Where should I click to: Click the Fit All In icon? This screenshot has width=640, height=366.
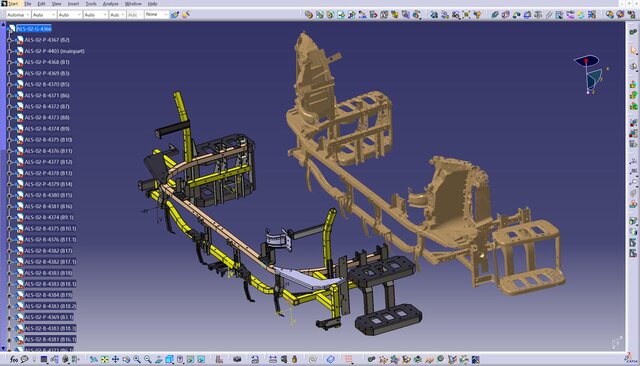tap(105, 359)
